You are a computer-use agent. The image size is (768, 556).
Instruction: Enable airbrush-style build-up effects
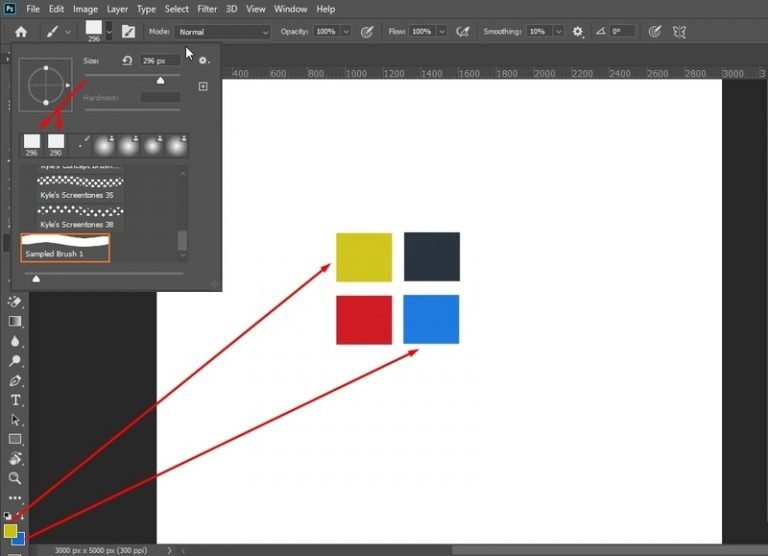462,32
